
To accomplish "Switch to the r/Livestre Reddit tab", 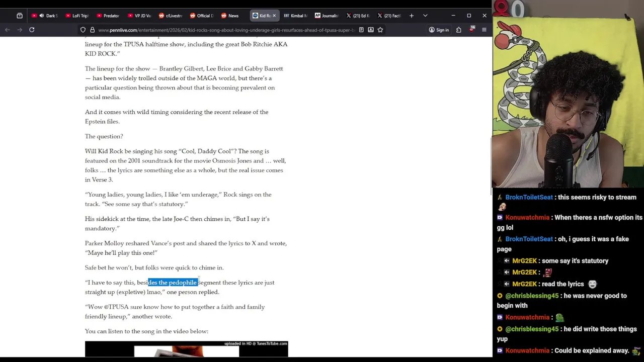I will click(170, 16).
